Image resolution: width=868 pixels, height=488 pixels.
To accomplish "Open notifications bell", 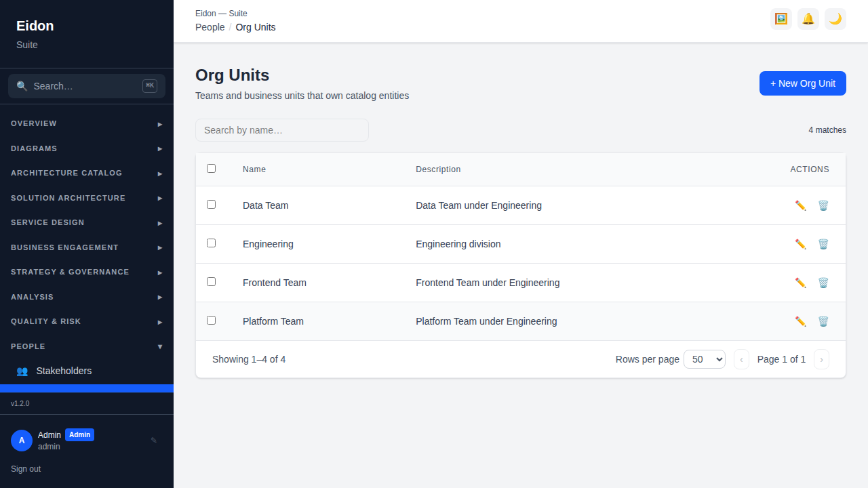I will coord(808,19).
